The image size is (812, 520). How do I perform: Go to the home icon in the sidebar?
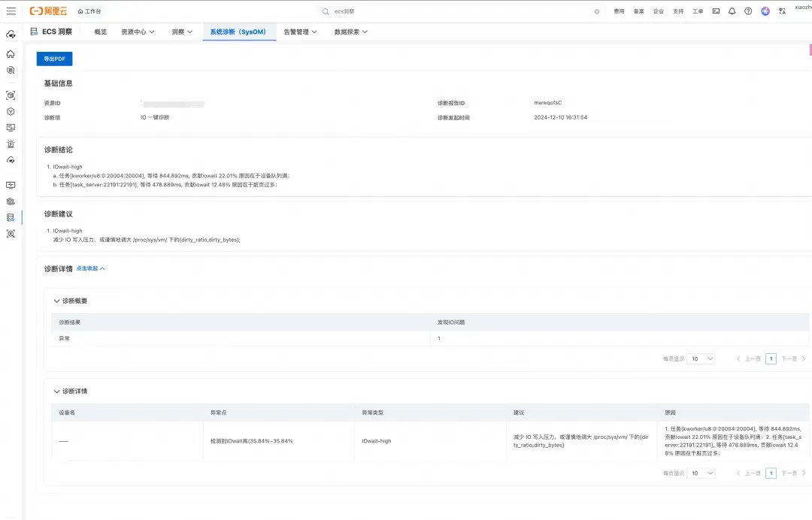(x=11, y=54)
